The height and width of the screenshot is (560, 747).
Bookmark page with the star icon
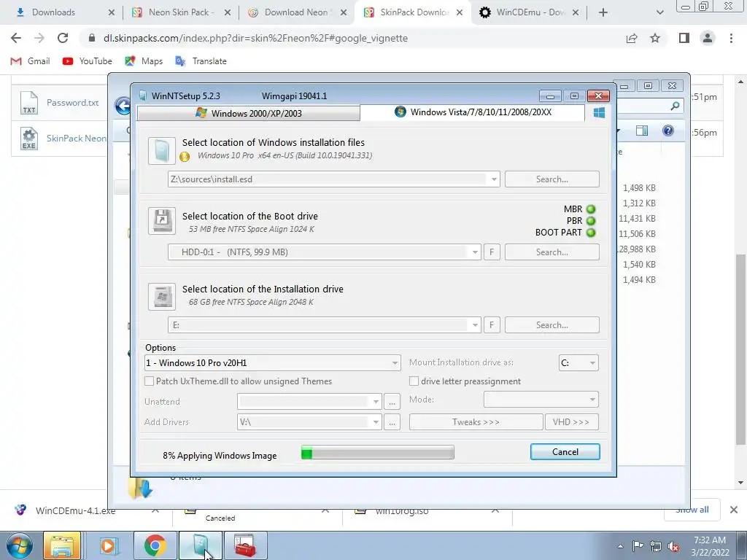(x=655, y=38)
